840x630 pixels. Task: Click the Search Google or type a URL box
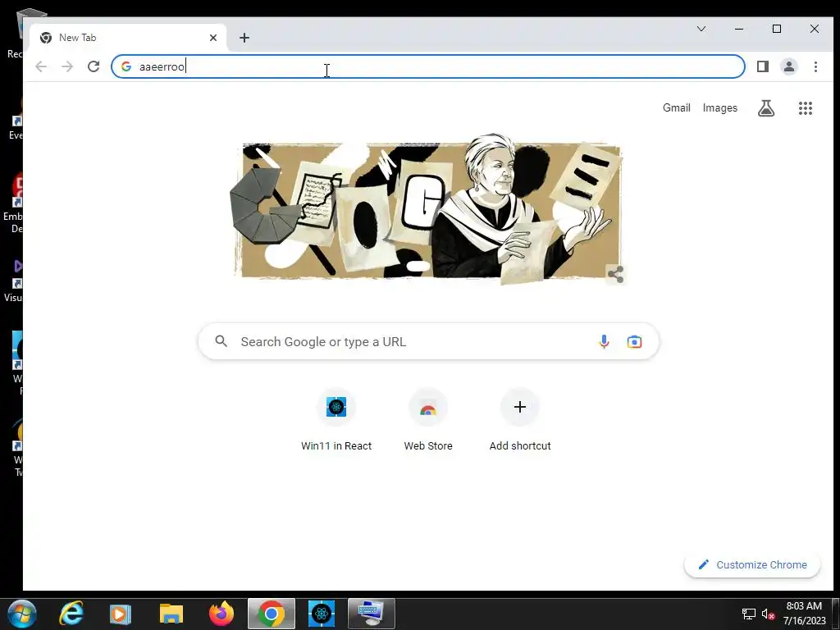point(428,341)
